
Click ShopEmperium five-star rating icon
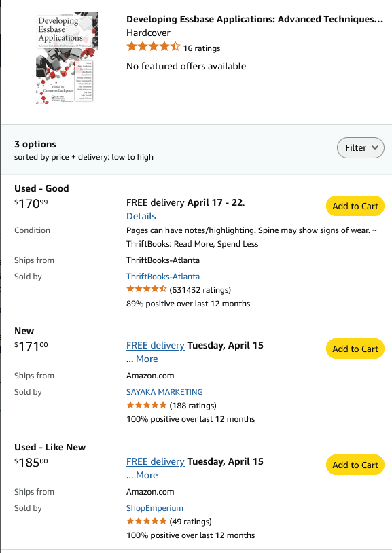click(x=147, y=521)
